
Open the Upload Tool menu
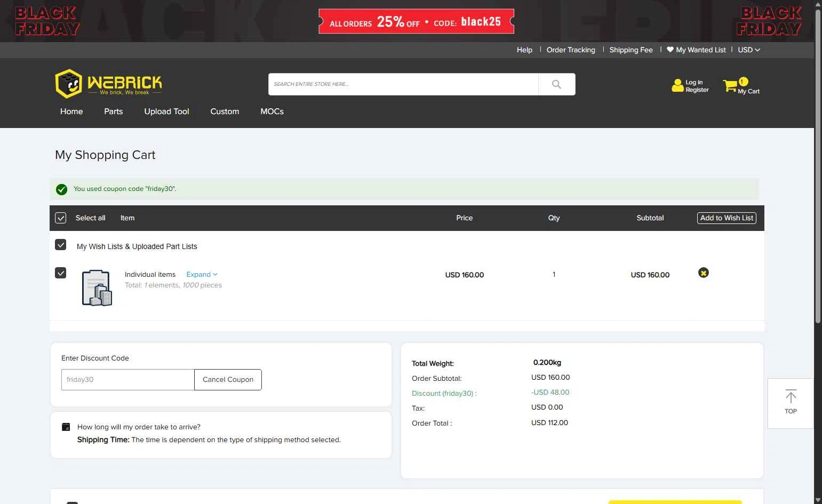(x=166, y=111)
